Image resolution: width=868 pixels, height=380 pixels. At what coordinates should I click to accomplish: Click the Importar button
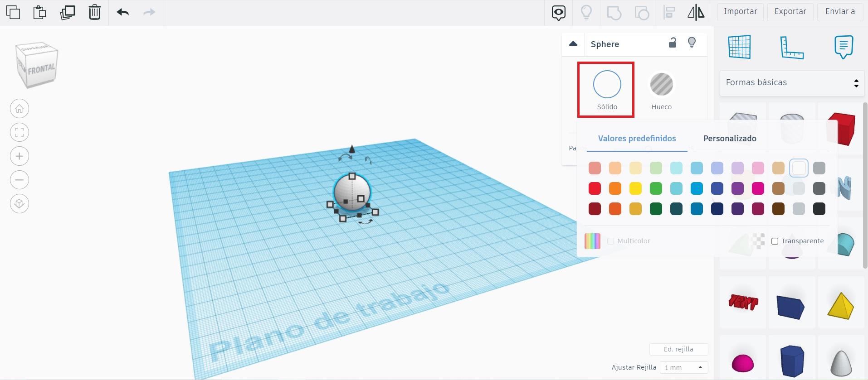[740, 12]
